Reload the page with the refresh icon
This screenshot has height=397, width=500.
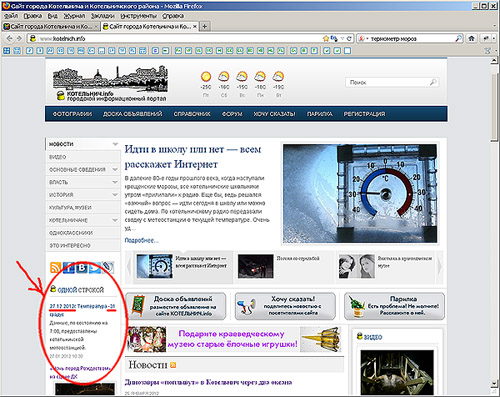349,39
